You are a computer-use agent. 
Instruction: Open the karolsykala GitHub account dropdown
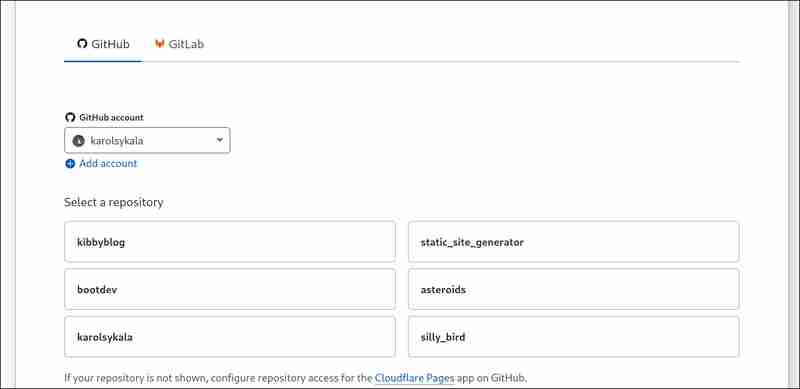pyautogui.click(x=147, y=140)
